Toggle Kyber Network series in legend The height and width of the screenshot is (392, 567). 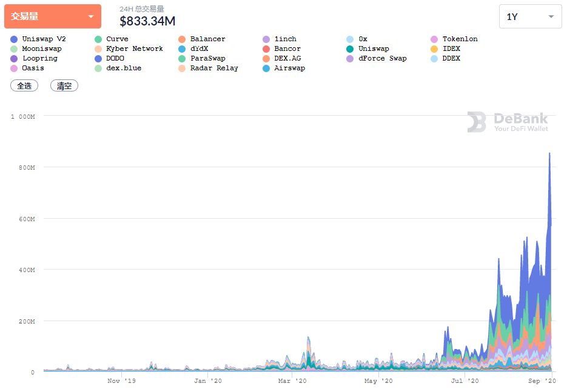129,49
